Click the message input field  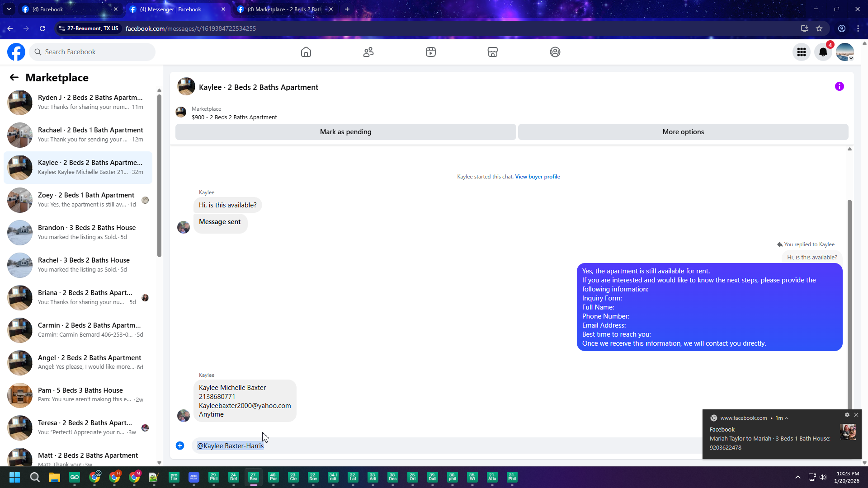pyautogui.click(x=448, y=446)
